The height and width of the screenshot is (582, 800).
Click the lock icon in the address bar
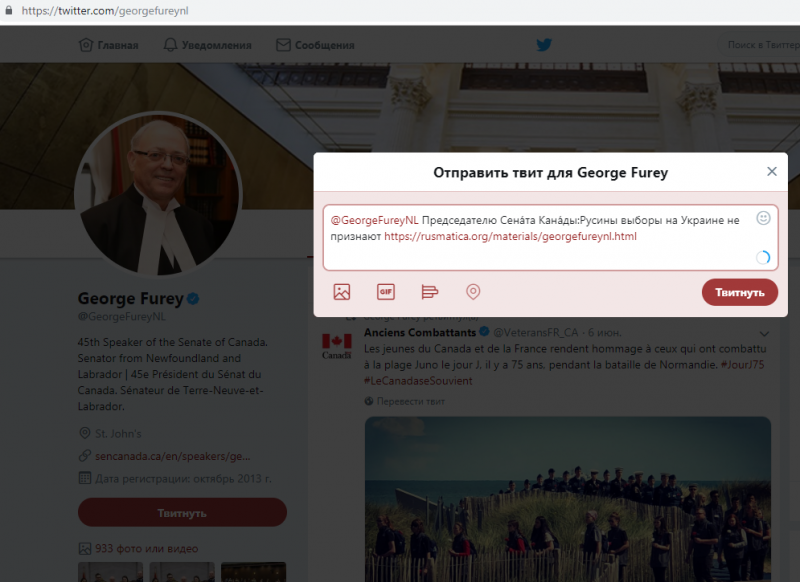[8, 10]
